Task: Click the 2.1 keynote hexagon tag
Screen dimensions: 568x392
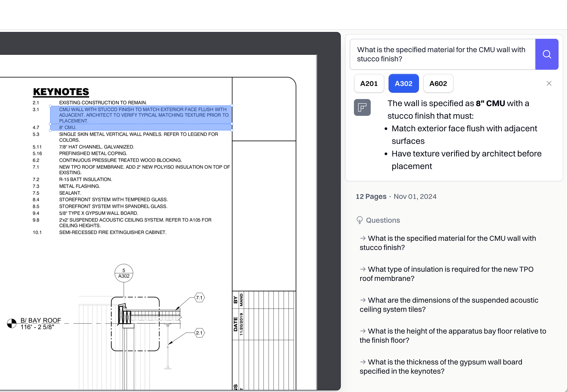Action: click(x=199, y=333)
